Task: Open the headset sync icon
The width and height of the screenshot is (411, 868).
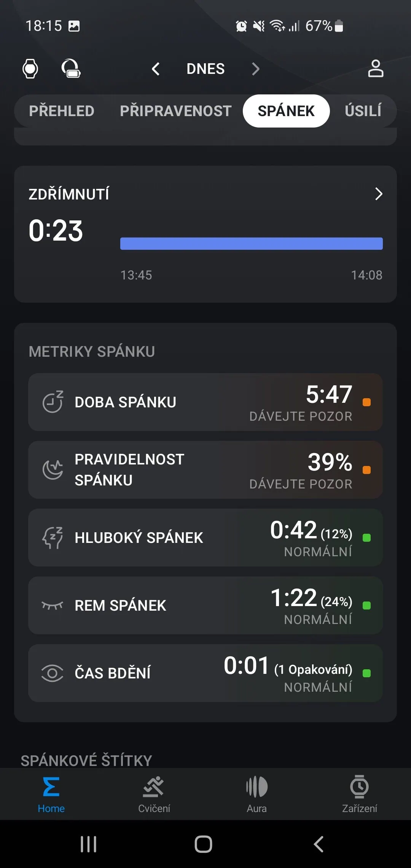Action: pyautogui.click(x=71, y=69)
